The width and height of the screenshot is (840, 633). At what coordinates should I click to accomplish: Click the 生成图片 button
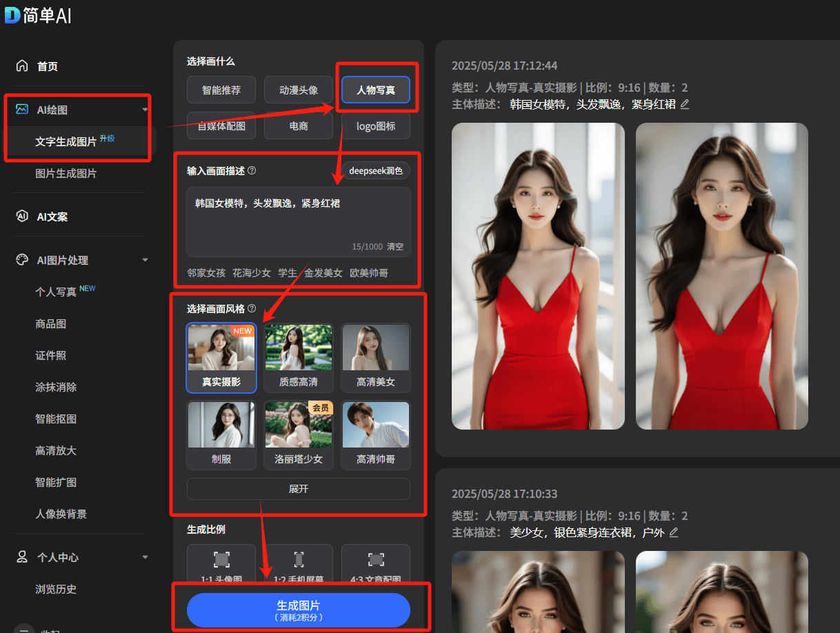[299, 610]
